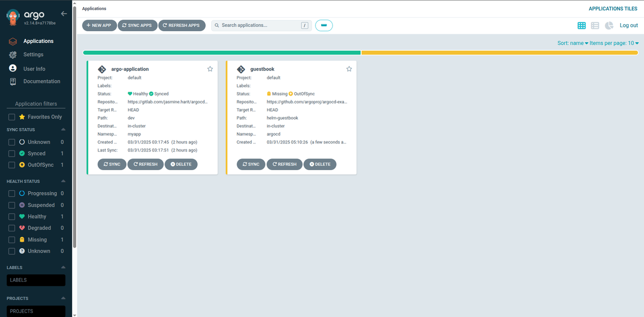Click the Progressing circle icon in filters
Screen dimensions: 644x317
click(x=22, y=193)
